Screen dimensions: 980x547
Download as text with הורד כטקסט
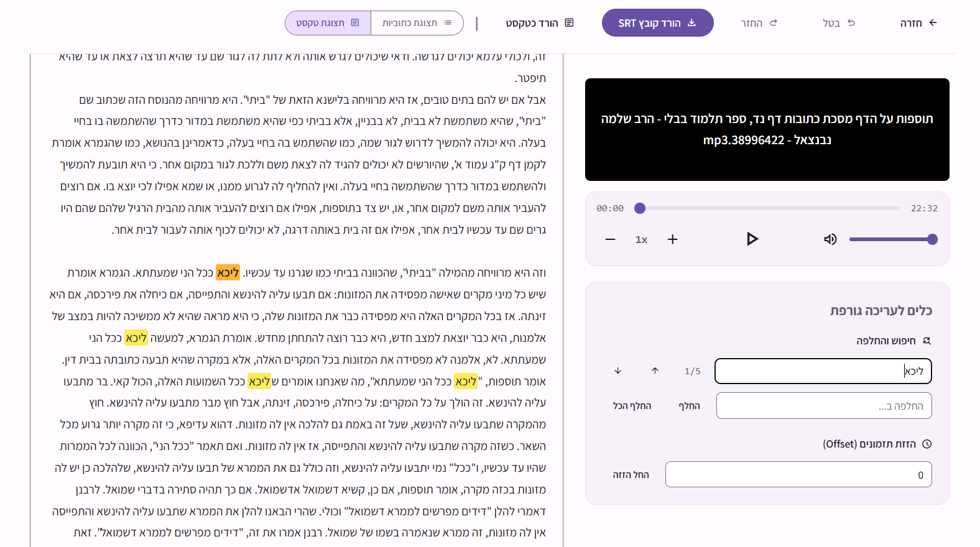click(539, 23)
